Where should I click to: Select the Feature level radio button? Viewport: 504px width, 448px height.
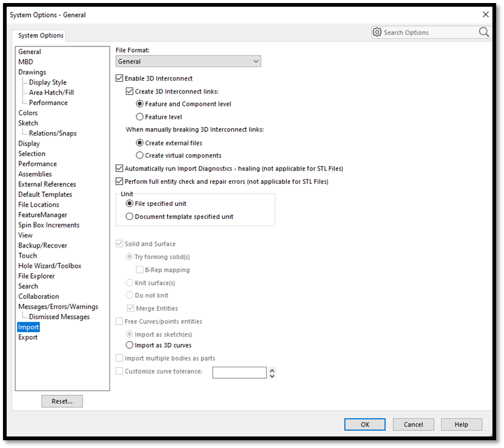(140, 117)
